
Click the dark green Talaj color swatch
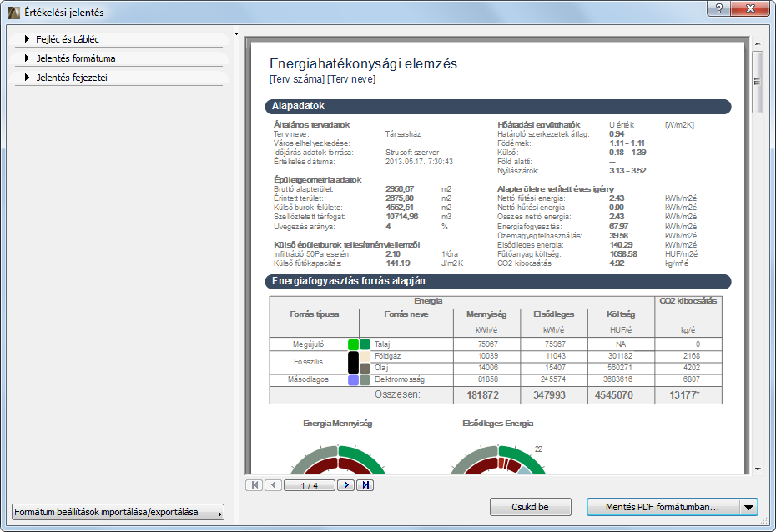[365, 344]
